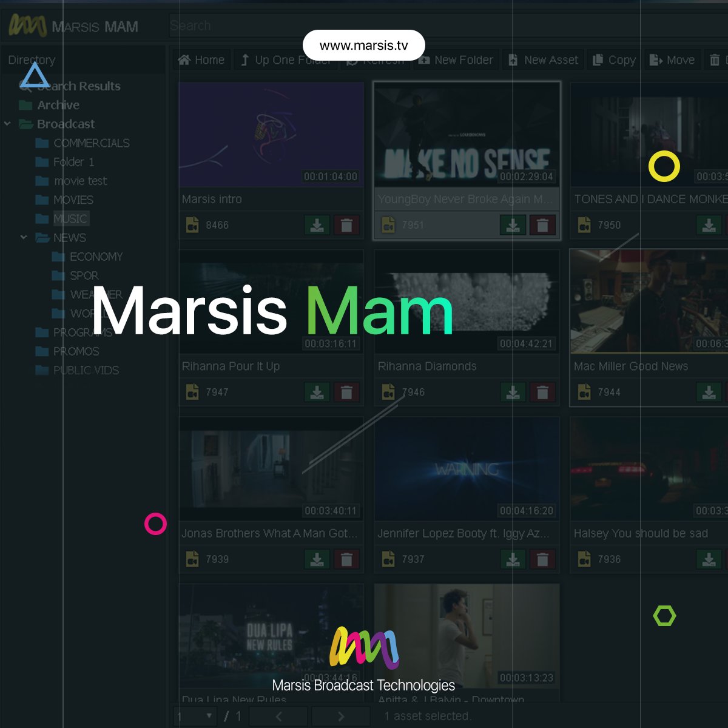Image resolution: width=728 pixels, height=728 pixels.
Task: Open the COMMERCIALS folder
Action: click(91, 143)
